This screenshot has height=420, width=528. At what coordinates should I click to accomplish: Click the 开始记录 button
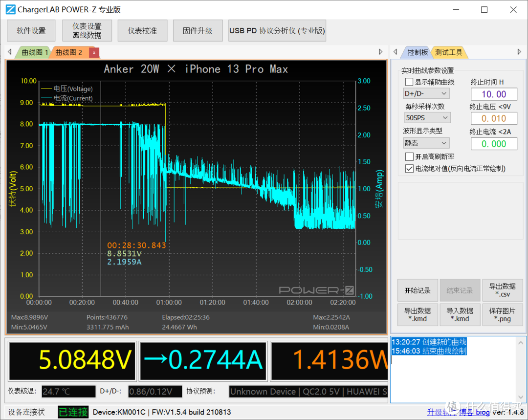418,290
